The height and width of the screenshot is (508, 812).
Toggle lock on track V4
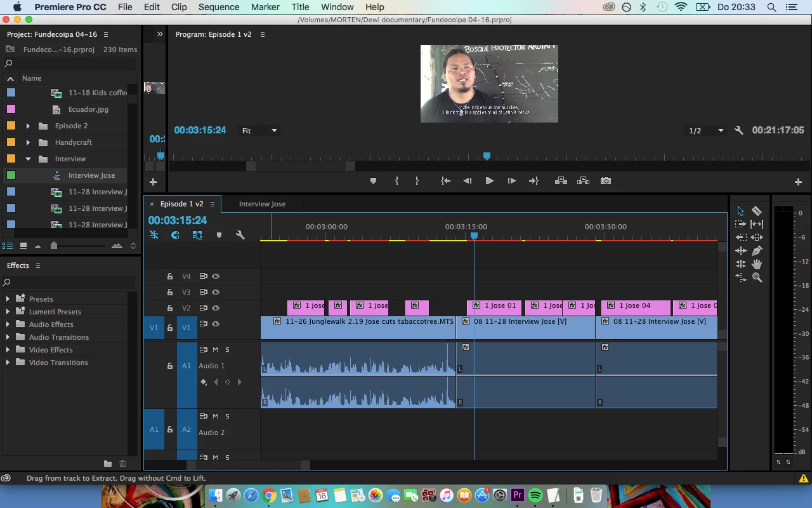pyautogui.click(x=170, y=276)
